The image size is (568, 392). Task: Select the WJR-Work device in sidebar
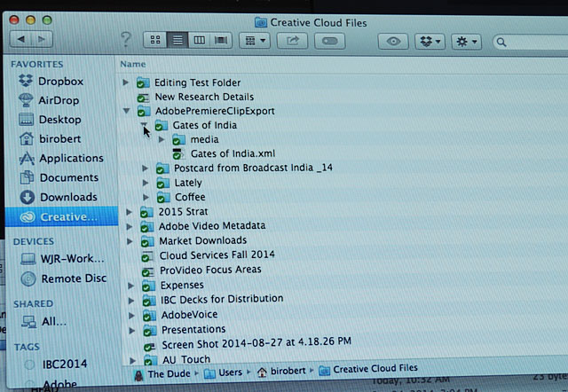[63, 258]
